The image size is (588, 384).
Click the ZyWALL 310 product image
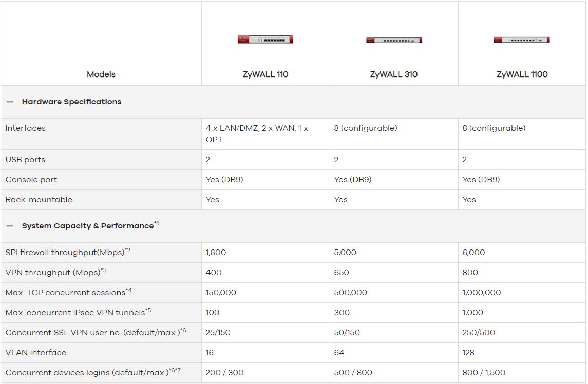pos(394,40)
